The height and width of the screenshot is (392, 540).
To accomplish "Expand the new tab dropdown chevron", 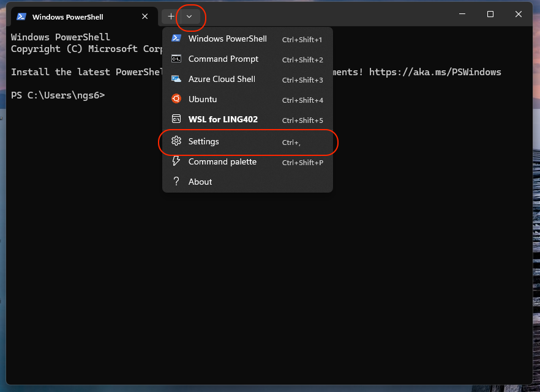I will (189, 17).
